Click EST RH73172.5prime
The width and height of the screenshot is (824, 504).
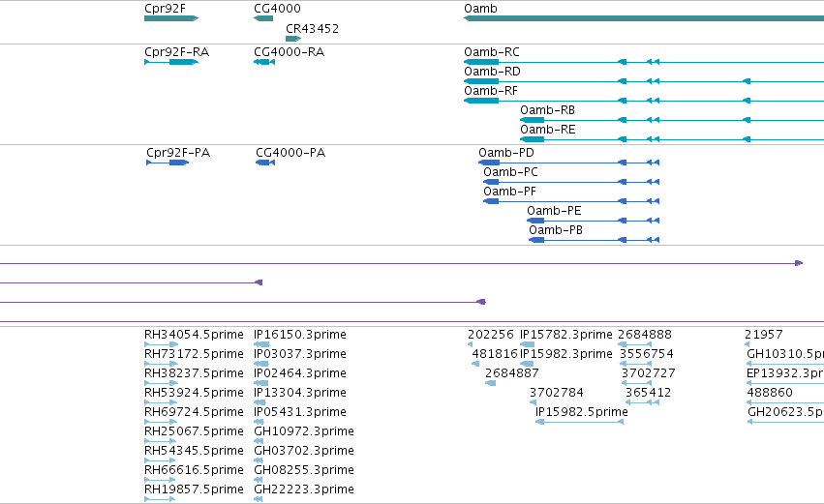click(194, 354)
